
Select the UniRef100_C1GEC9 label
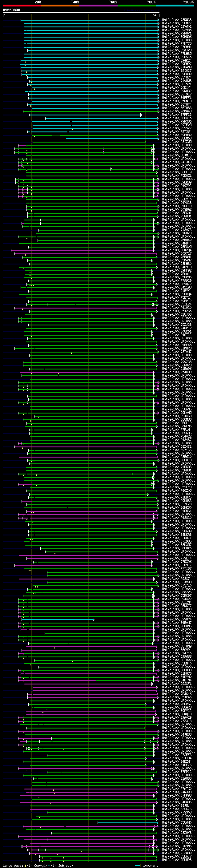pos(177,207)
